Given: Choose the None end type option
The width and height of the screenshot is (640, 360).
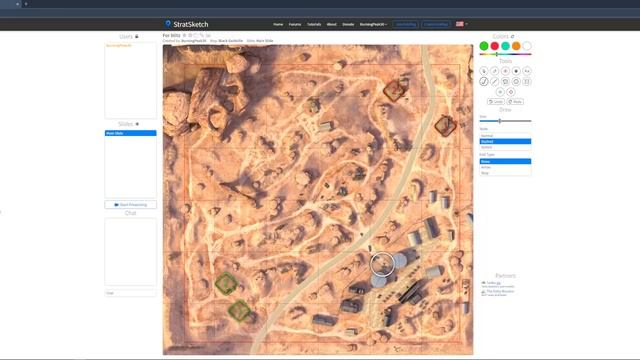Looking at the screenshot, I should (505, 161).
